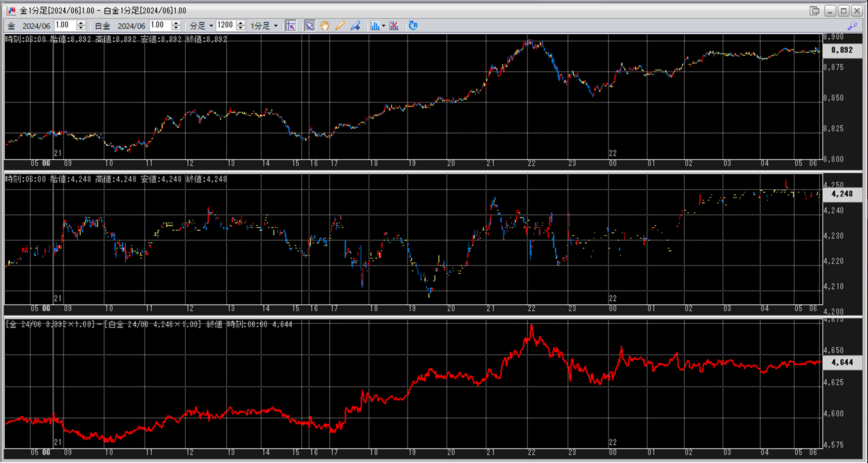The height and width of the screenshot is (463, 868).
Task: Select the pencil drawing tool
Action: 340,26
